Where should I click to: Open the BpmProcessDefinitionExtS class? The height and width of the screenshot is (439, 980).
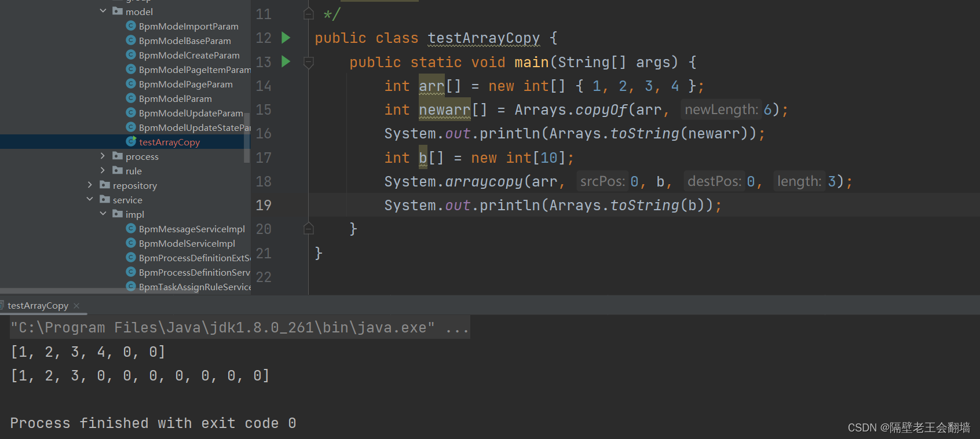pyautogui.click(x=195, y=258)
